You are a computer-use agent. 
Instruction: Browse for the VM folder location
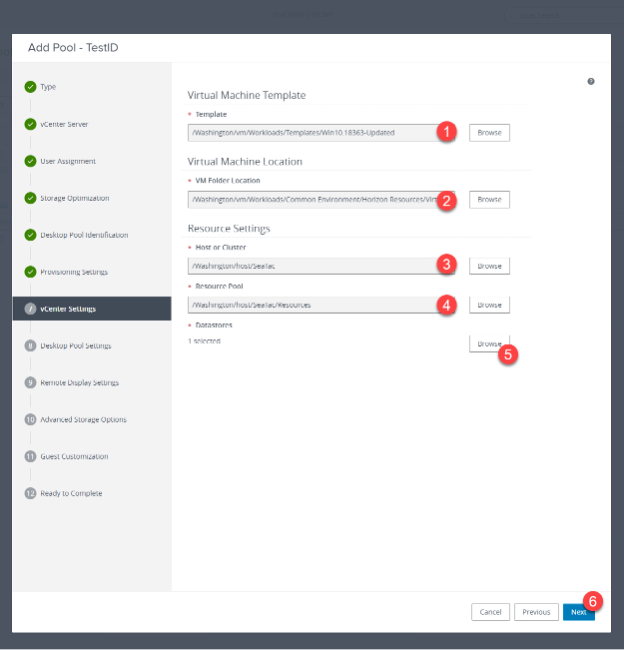[x=489, y=200]
